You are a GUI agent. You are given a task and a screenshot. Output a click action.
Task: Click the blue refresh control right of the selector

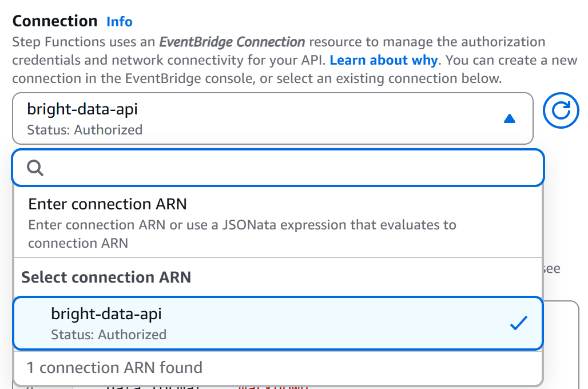click(561, 110)
